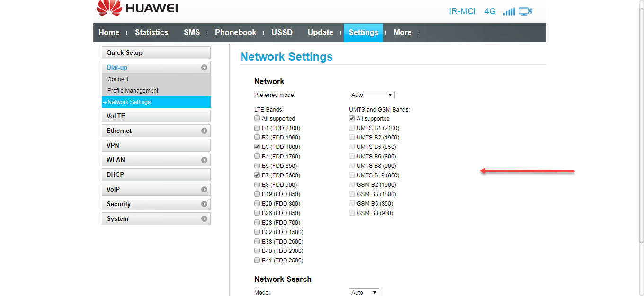Click the GSM B8 (900) checkbox
The image size is (644, 296).
pos(352,213)
